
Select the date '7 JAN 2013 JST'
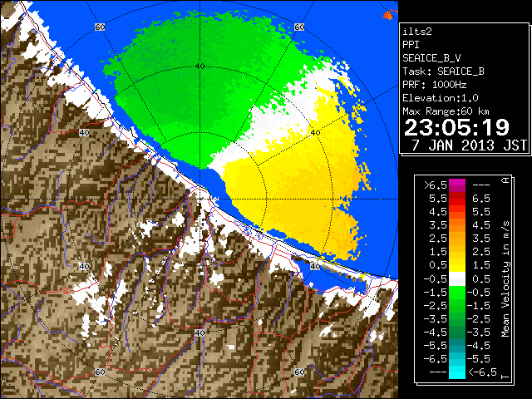469,145
